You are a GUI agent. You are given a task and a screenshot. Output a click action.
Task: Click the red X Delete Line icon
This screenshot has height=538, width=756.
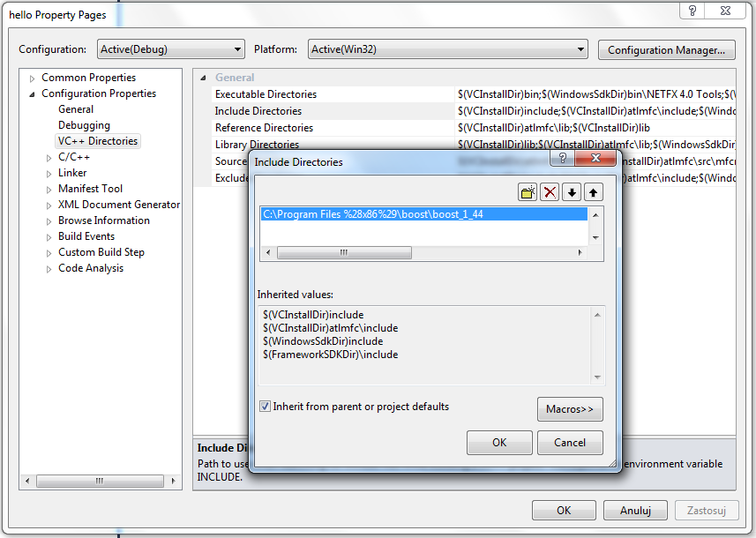[x=550, y=192]
